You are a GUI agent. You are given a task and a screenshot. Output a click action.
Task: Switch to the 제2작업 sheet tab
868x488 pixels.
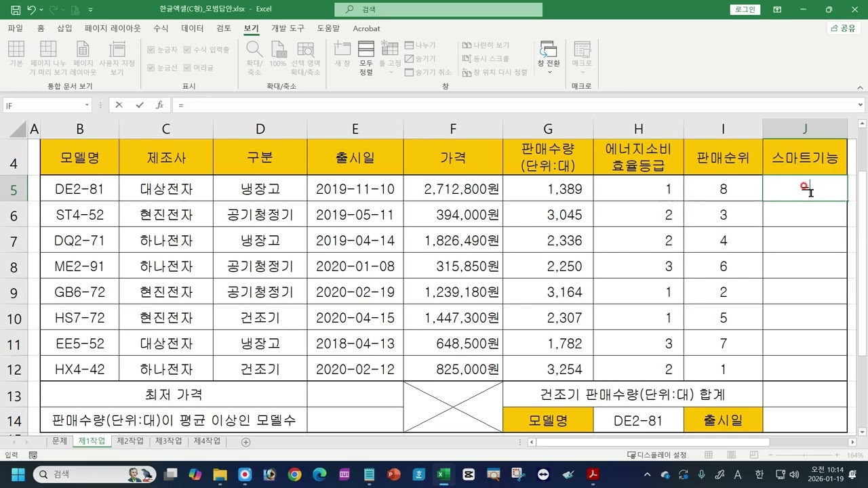tap(130, 441)
